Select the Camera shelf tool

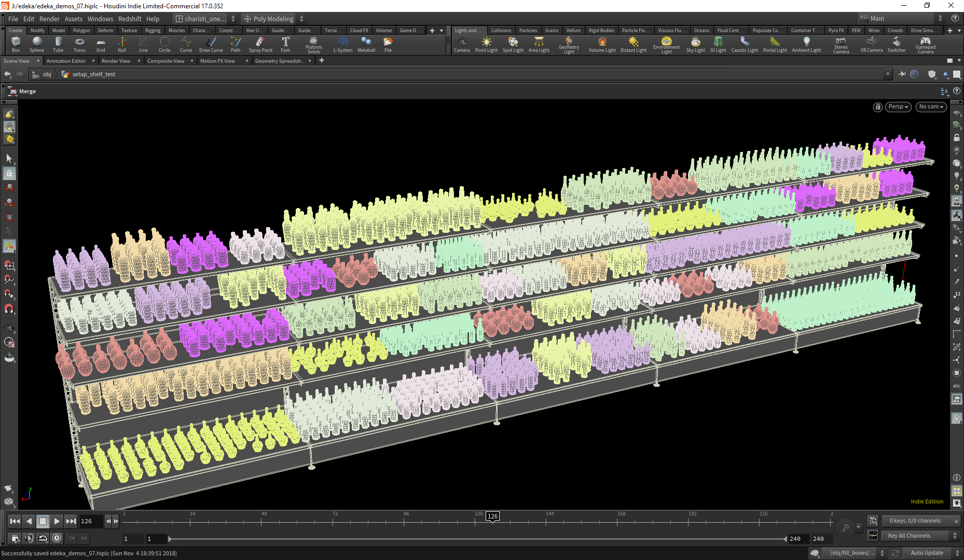pos(461,44)
